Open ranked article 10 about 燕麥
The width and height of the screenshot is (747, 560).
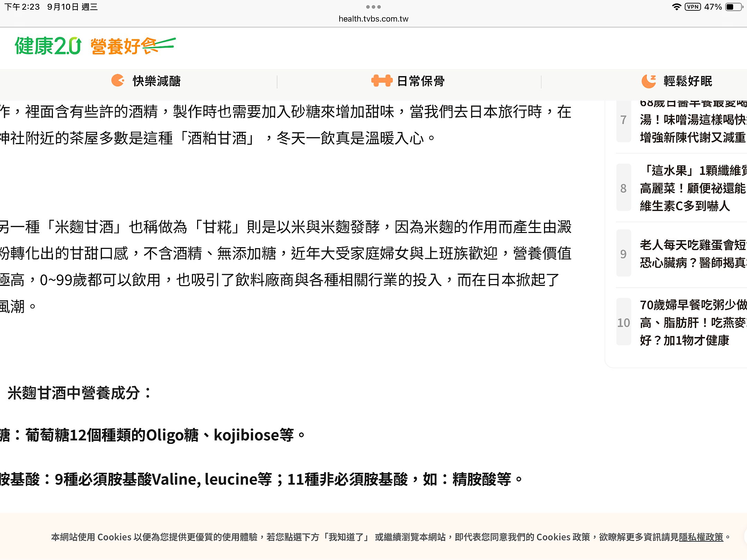coord(692,323)
